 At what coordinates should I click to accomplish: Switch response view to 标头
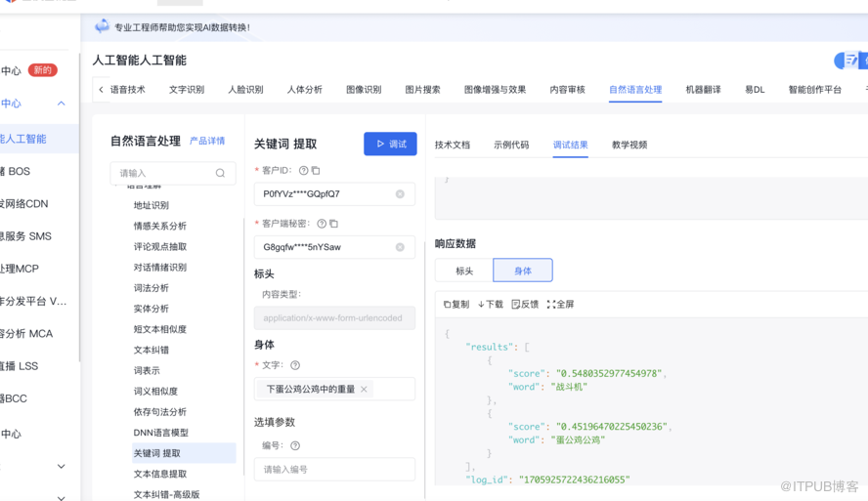(x=464, y=271)
